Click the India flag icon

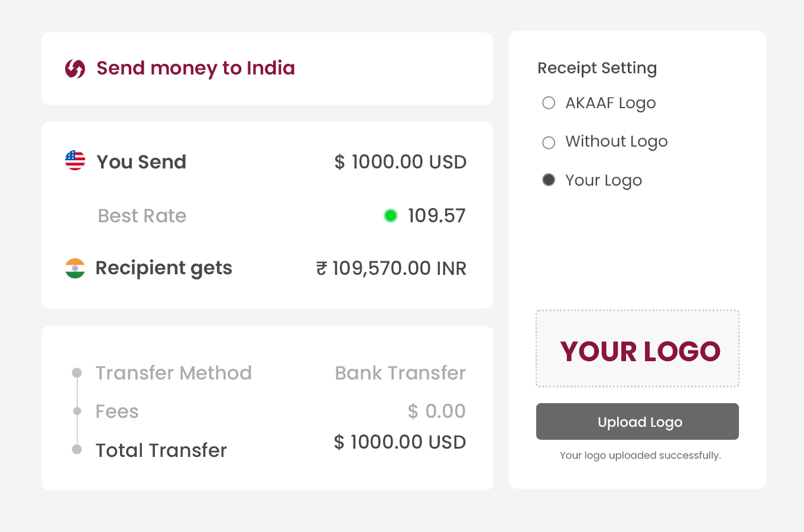(75, 268)
